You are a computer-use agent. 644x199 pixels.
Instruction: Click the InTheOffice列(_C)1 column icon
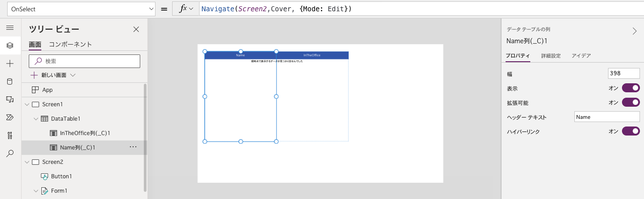53,133
